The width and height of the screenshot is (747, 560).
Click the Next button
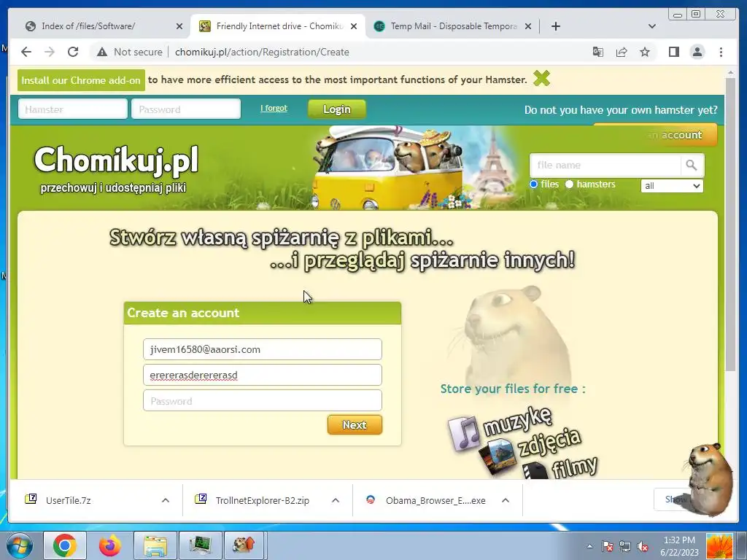point(355,425)
